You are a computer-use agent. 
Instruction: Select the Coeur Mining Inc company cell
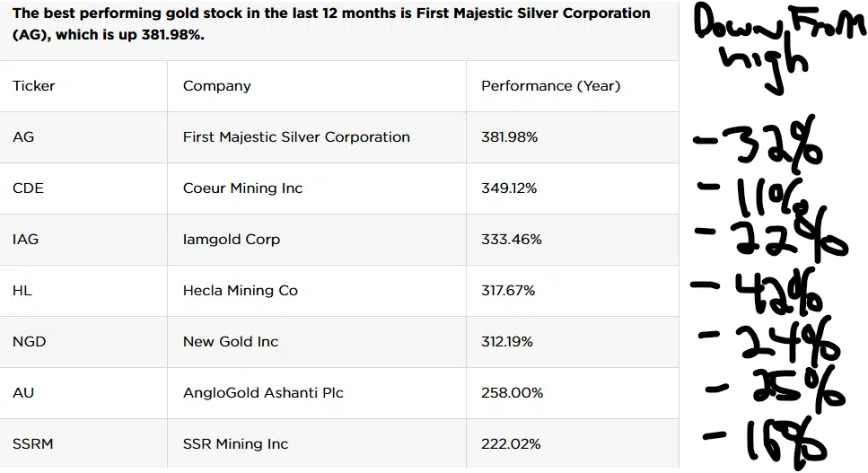click(242, 188)
